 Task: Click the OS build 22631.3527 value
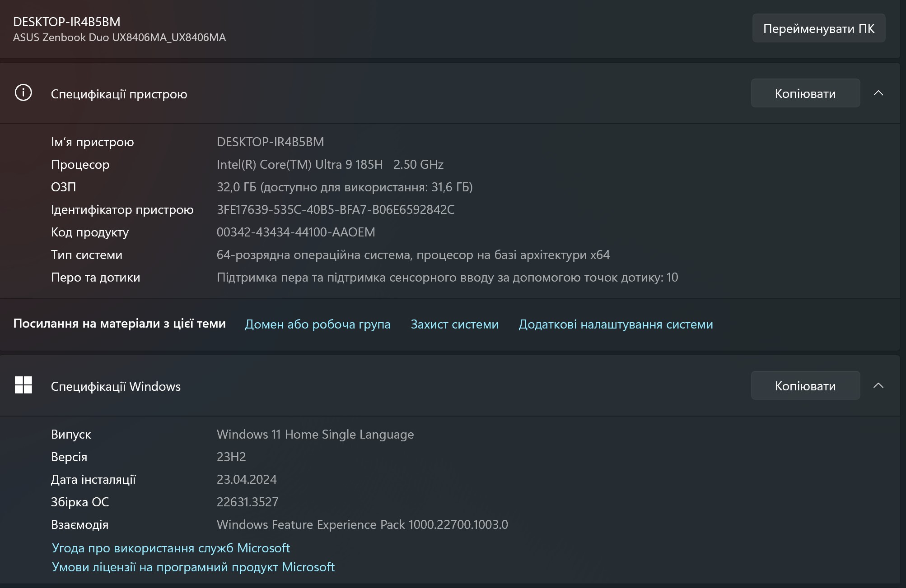click(x=248, y=502)
